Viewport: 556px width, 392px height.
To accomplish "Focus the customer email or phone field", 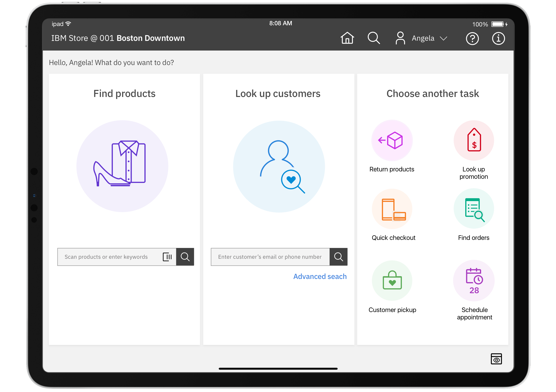I will point(270,257).
